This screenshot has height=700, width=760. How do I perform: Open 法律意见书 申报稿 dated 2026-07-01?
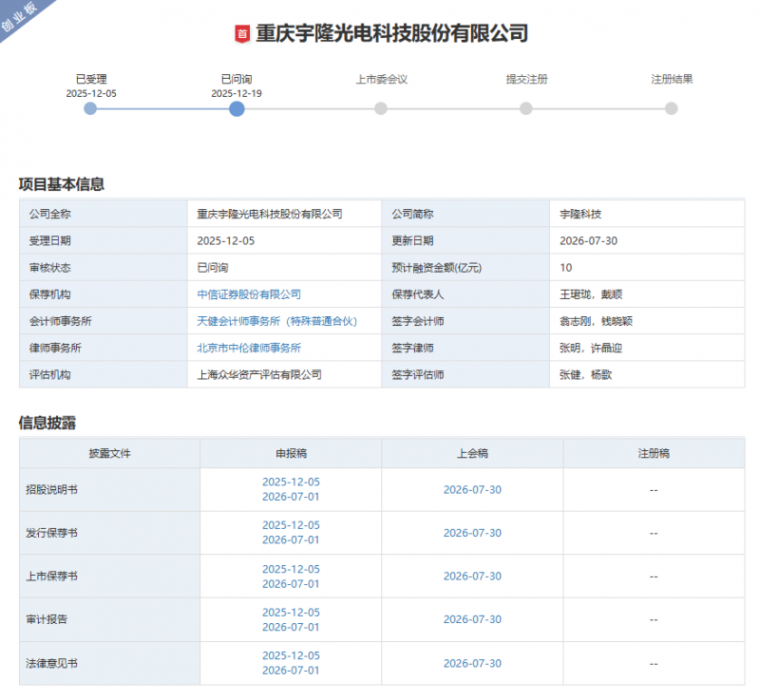pyautogui.click(x=291, y=670)
